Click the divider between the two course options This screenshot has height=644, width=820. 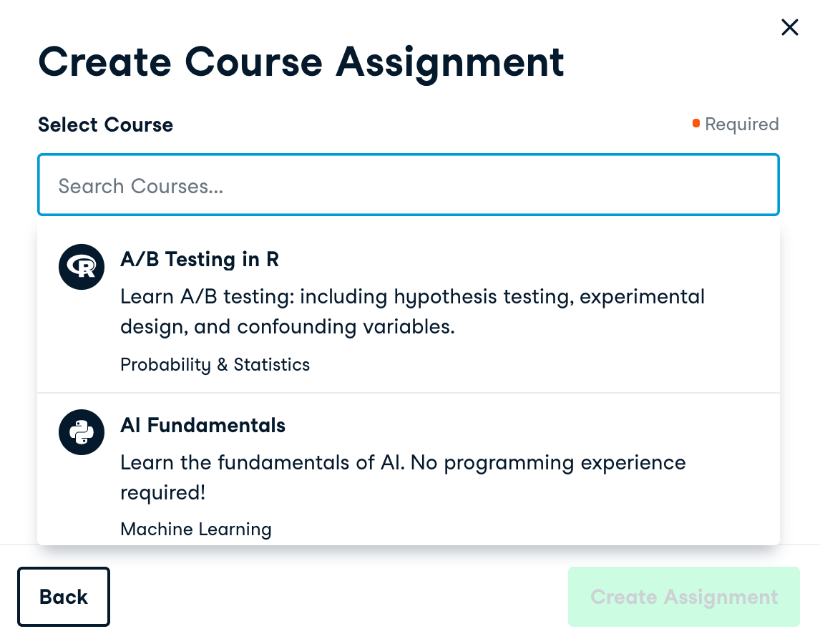click(x=408, y=393)
